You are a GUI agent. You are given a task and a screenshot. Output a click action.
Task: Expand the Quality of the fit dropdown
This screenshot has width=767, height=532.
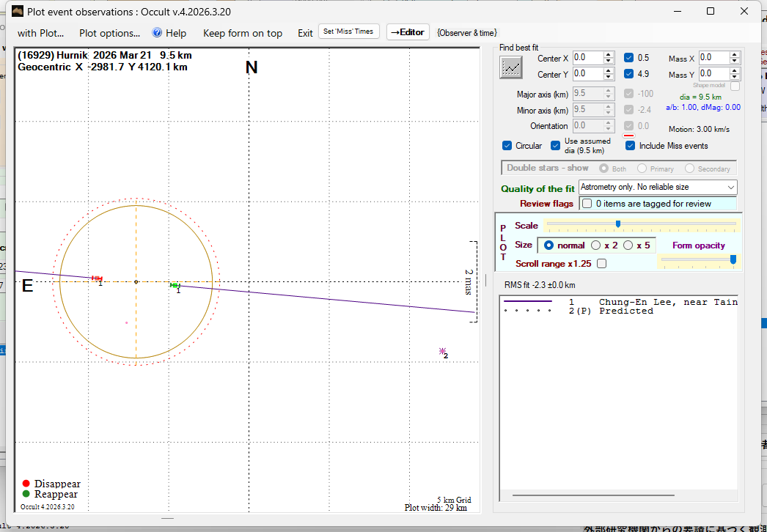730,188
